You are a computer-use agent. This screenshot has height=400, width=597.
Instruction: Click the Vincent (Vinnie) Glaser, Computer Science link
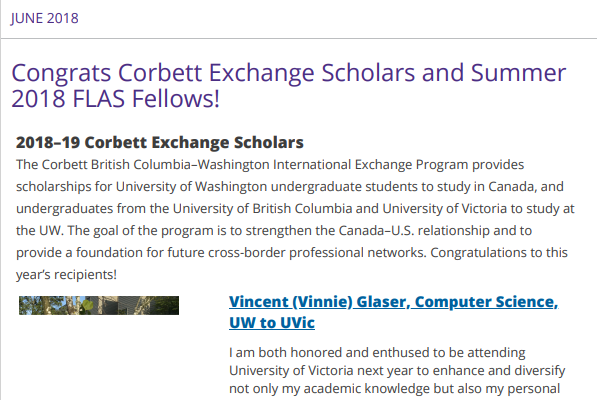[x=393, y=302]
